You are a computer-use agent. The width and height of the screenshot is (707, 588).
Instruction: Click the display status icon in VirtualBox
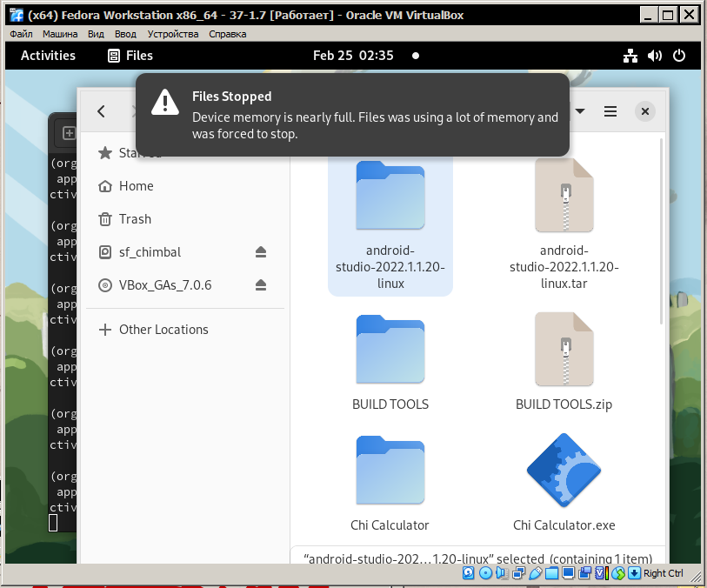click(568, 573)
